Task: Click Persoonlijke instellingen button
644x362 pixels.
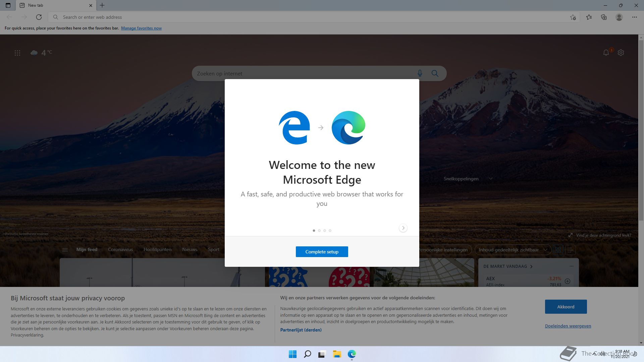Action: click(445, 250)
